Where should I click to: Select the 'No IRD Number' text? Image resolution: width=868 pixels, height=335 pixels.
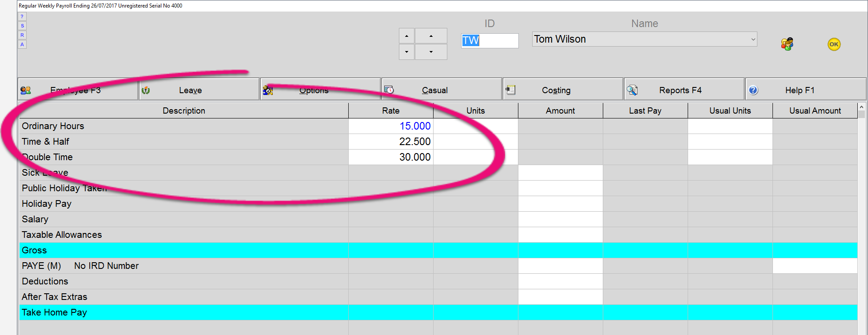coord(106,266)
